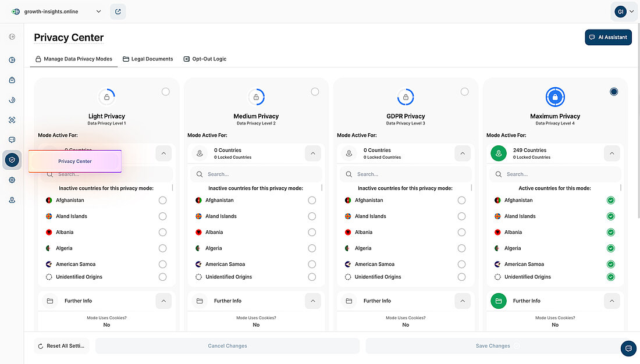
Task: Open the floating chat assistant bubble bottom right
Action: [628, 348]
